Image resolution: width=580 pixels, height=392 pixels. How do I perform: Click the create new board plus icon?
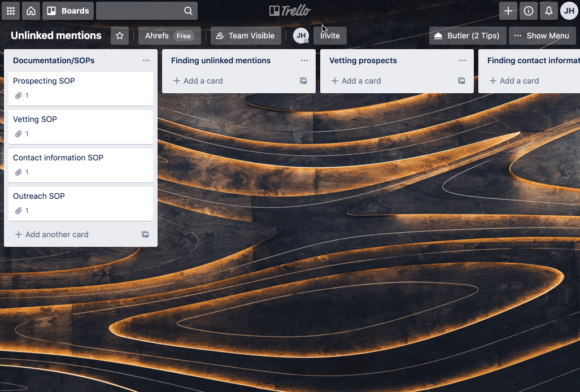508,11
